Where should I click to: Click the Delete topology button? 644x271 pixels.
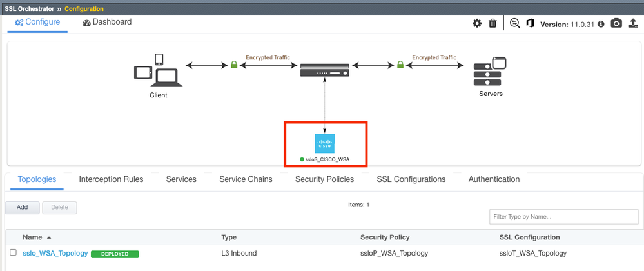59,207
